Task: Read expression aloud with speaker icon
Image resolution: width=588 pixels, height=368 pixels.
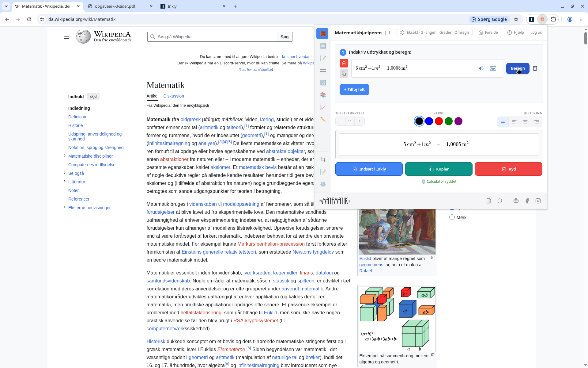Action: 481,68
